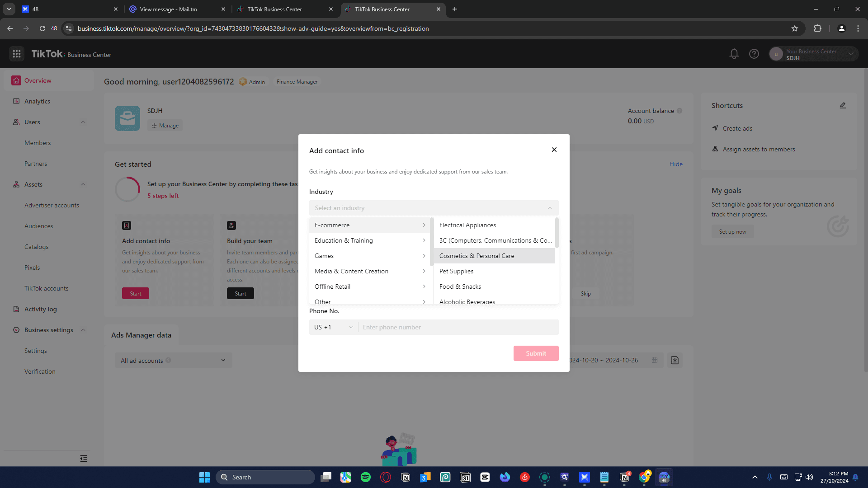The height and width of the screenshot is (488, 868).
Task: Open Advertiser accounts in sidebar
Action: pos(52,205)
